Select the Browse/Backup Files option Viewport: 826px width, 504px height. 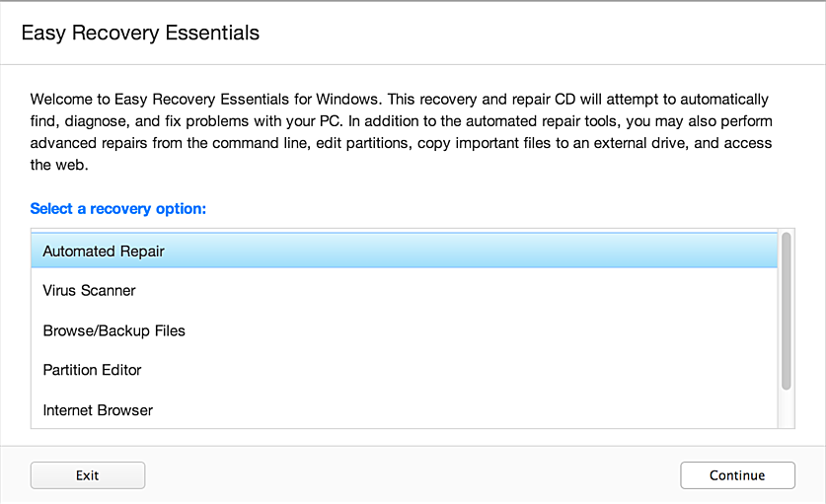pyautogui.click(x=114, y=330)
